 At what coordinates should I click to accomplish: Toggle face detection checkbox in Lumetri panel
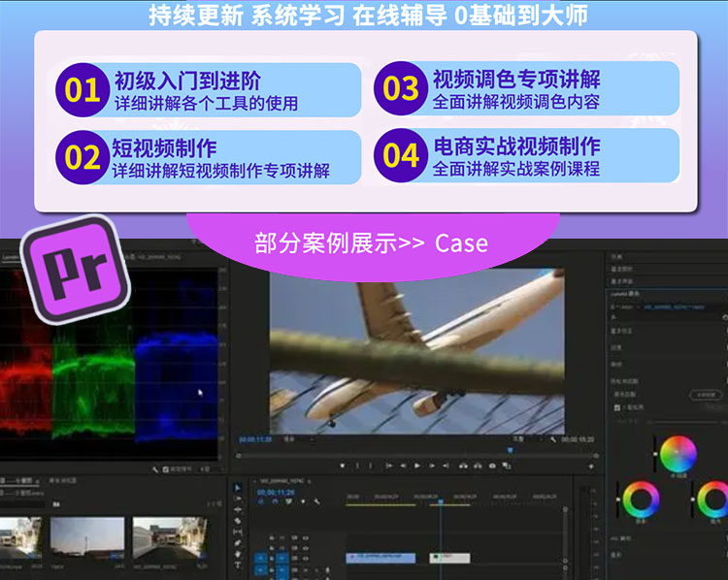click(617, 407)
